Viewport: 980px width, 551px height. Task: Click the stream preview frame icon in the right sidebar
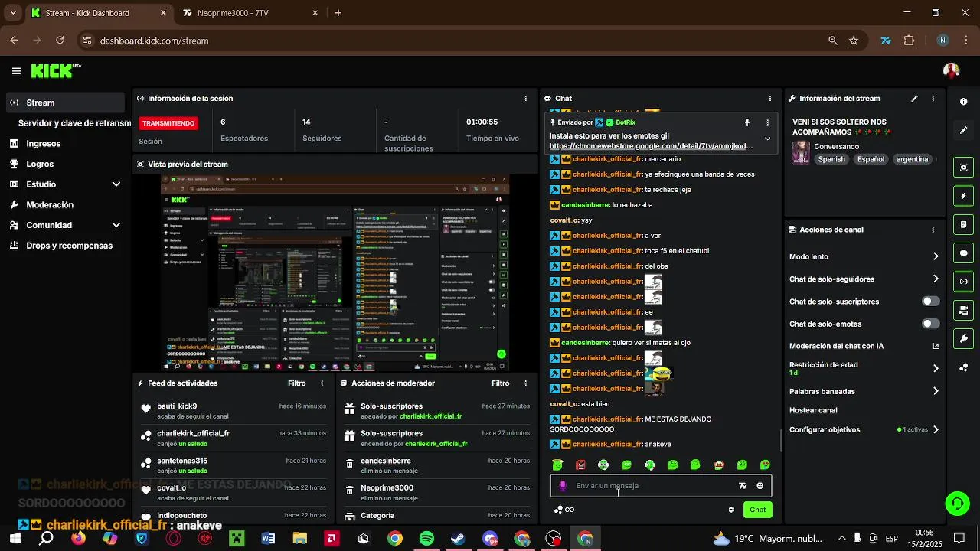coord(963,167)
